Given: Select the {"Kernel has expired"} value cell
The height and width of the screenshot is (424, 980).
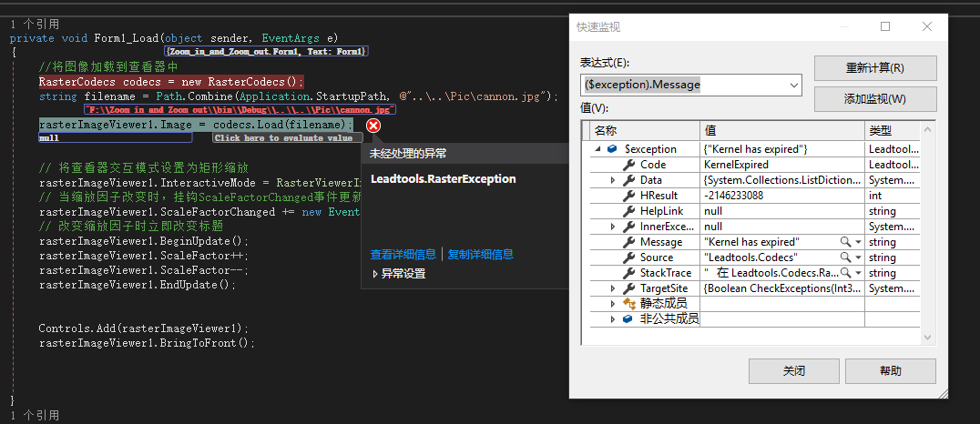Looking at the screenshot, I should [781, 149].
